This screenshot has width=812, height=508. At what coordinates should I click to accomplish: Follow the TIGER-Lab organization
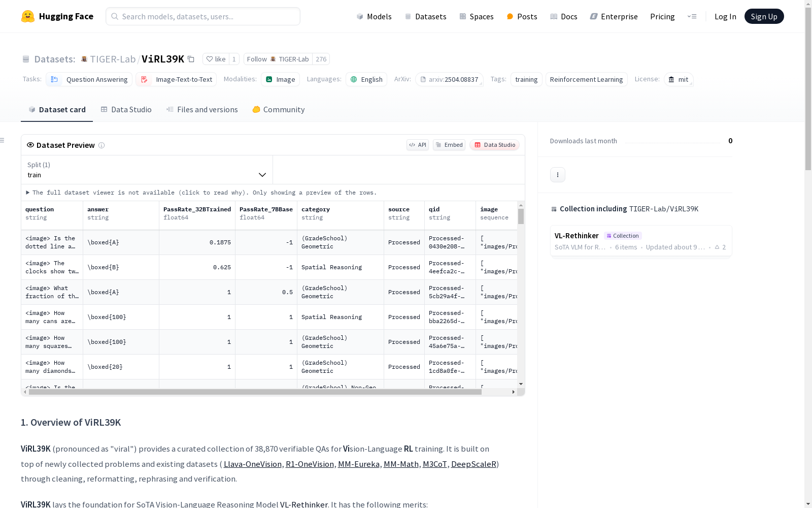click(x=278, y=59)
